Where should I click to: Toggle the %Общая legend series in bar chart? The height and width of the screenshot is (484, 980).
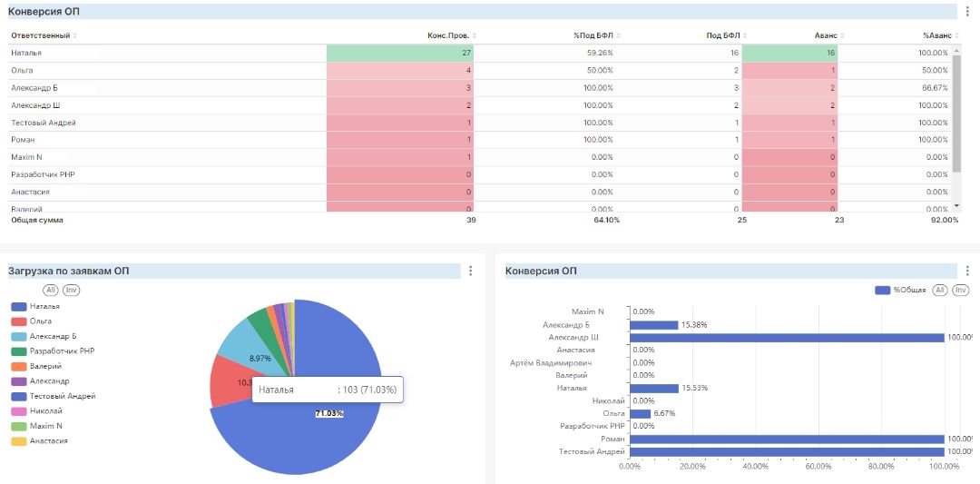click(901, 291)
